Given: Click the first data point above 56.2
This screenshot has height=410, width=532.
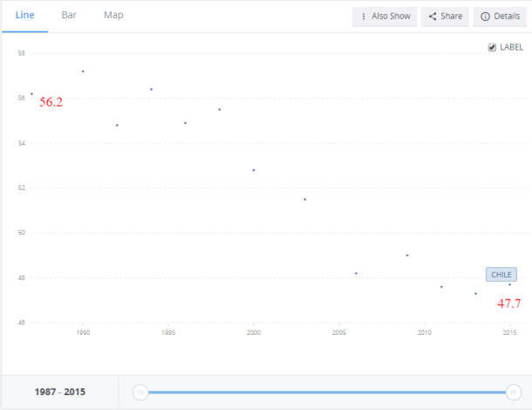Looking at the screenshot, I should 31,93.
